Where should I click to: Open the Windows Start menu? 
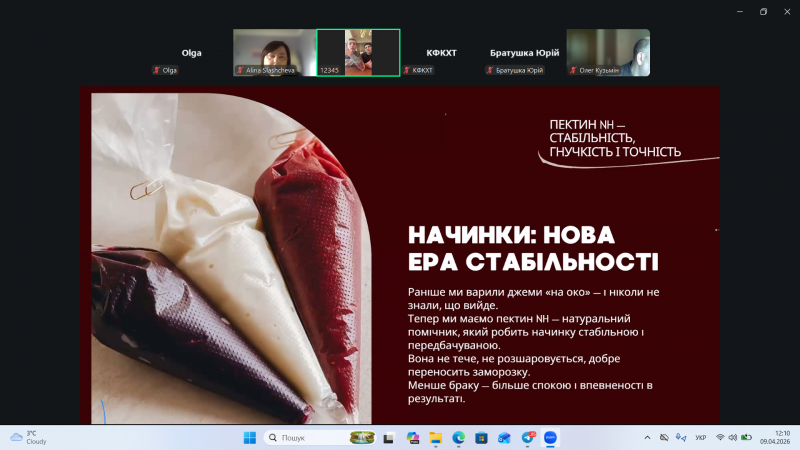click(249, 438)
